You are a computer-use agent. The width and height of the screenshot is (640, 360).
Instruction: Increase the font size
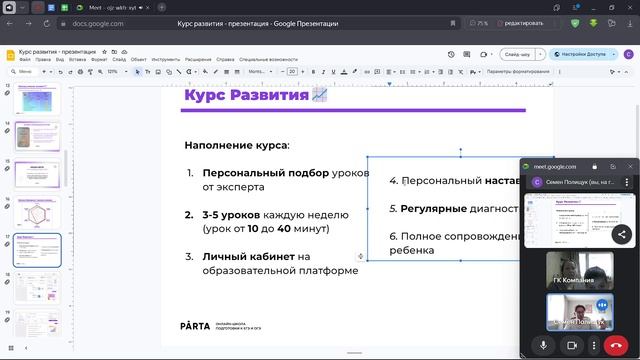pos(302,72)
